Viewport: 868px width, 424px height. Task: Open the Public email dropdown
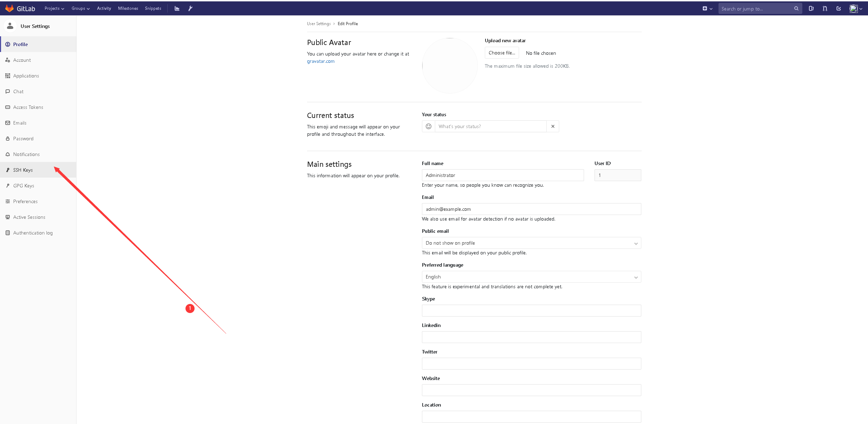(x=531, y=243)
